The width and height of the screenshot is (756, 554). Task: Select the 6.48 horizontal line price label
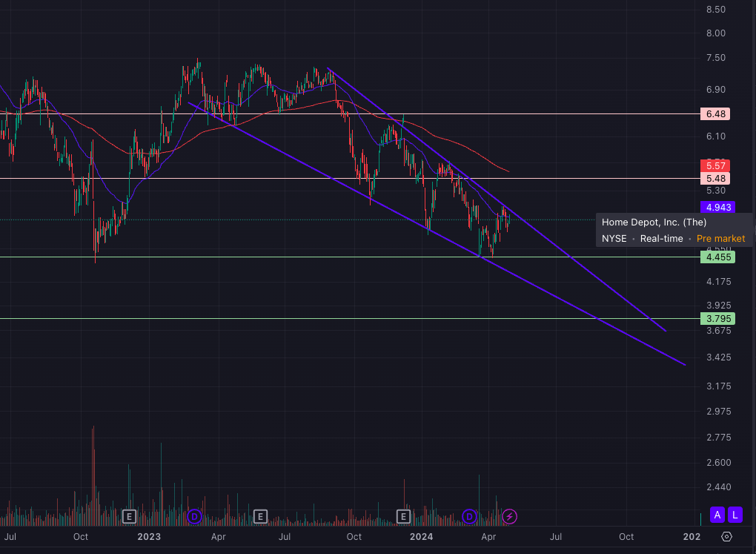[x=717, y=114]
